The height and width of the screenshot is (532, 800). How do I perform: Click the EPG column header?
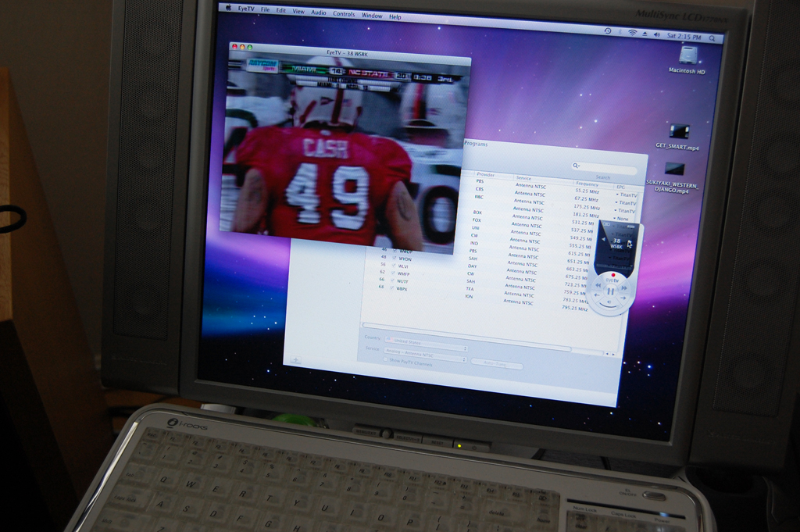(621, 187)
